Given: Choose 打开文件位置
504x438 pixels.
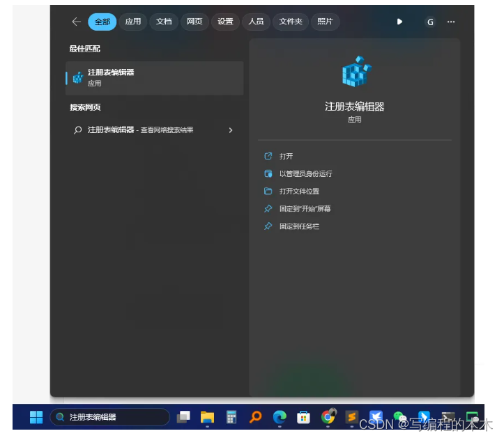Looking at the screenshot, I should (299, 191).
